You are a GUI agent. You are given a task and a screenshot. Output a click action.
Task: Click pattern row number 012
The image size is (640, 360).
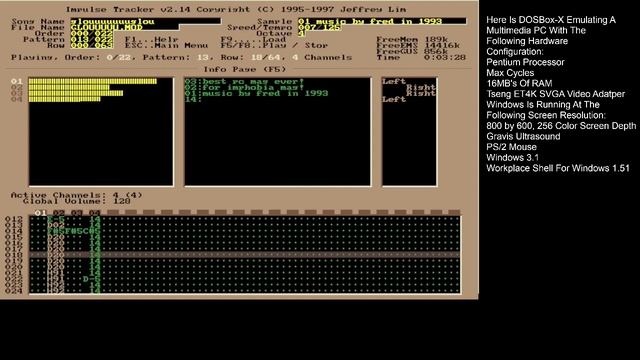tap(13, 219)
